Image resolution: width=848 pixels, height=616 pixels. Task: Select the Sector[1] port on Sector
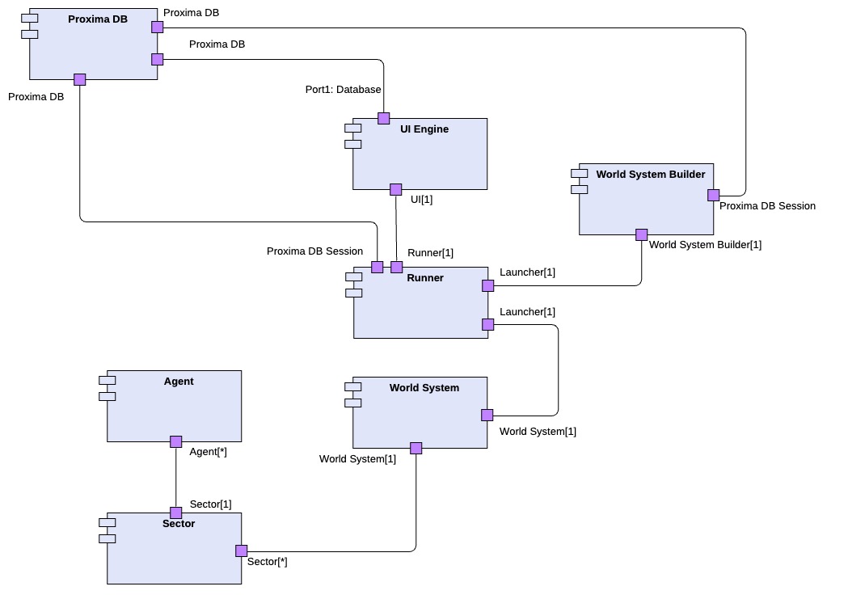click(175, 513)
